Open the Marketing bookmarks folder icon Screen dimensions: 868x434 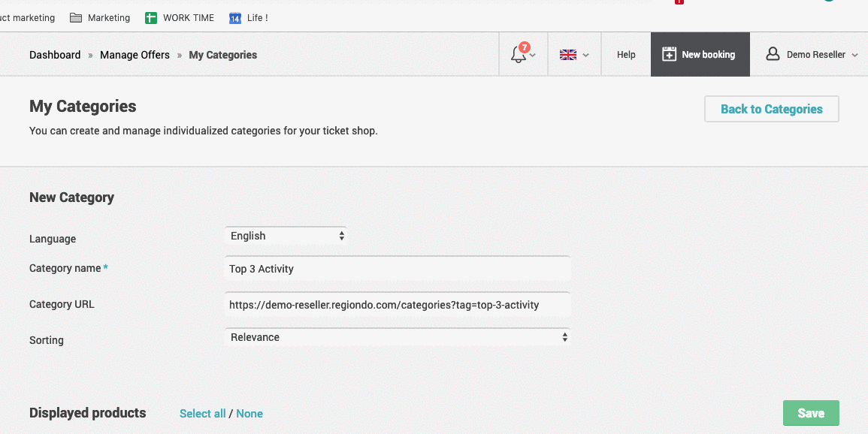pos(76,18)
